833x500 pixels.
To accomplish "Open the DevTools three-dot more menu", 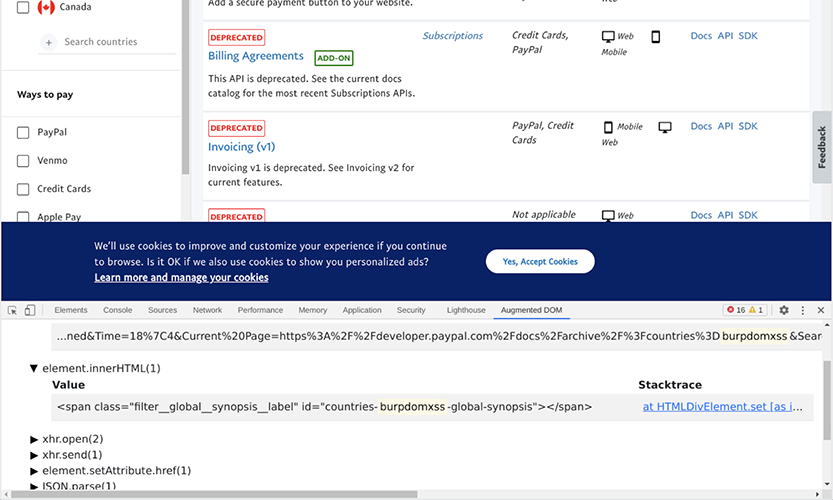I will click(x=803, y=310).
